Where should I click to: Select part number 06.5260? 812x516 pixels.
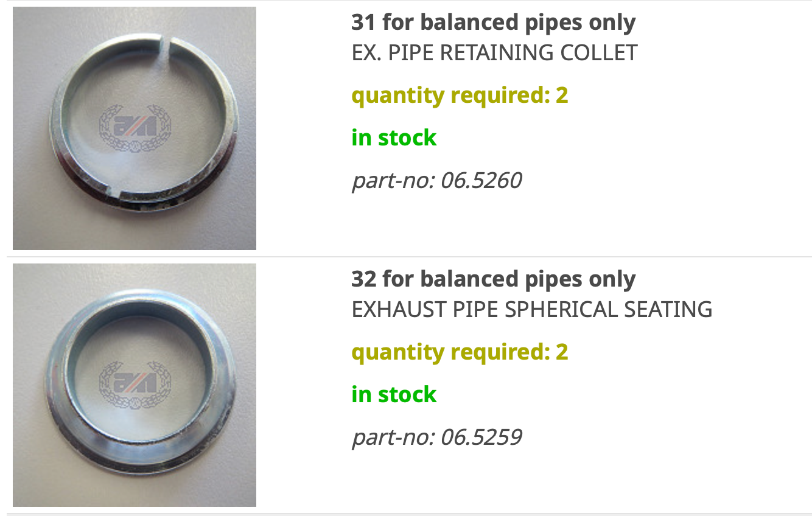(x=436, y=181)
